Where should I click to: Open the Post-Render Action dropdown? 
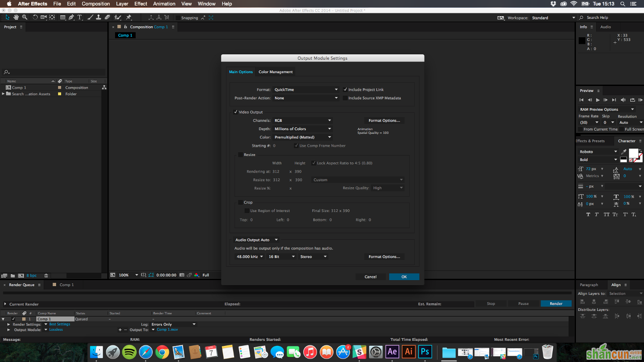306,98
